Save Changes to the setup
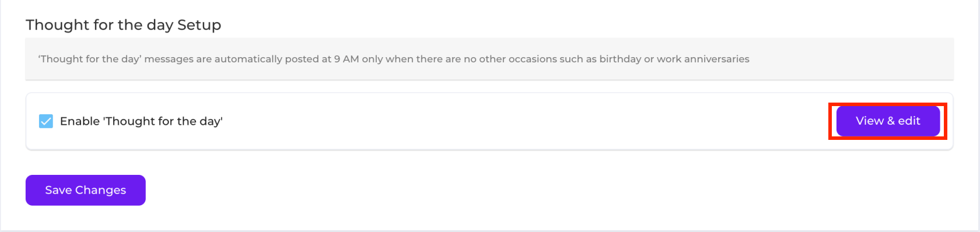Image resolution: width=980 pixels, height=232 pixels. [86, 190]
